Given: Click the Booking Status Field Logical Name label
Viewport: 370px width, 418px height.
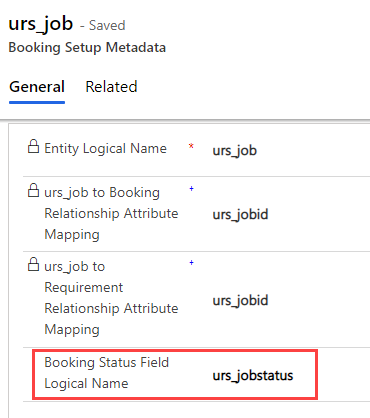Looking at the screenshot, I should (x=107, y=373).
